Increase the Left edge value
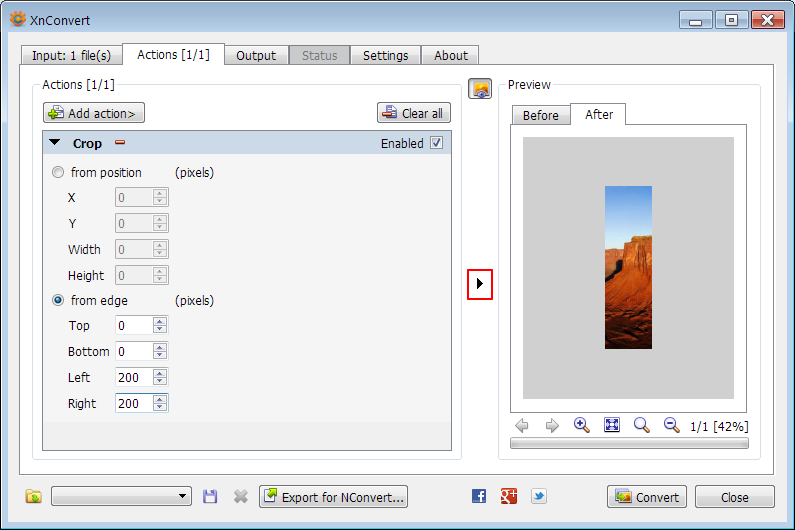 pyautogui.click(x=160, y=373)
